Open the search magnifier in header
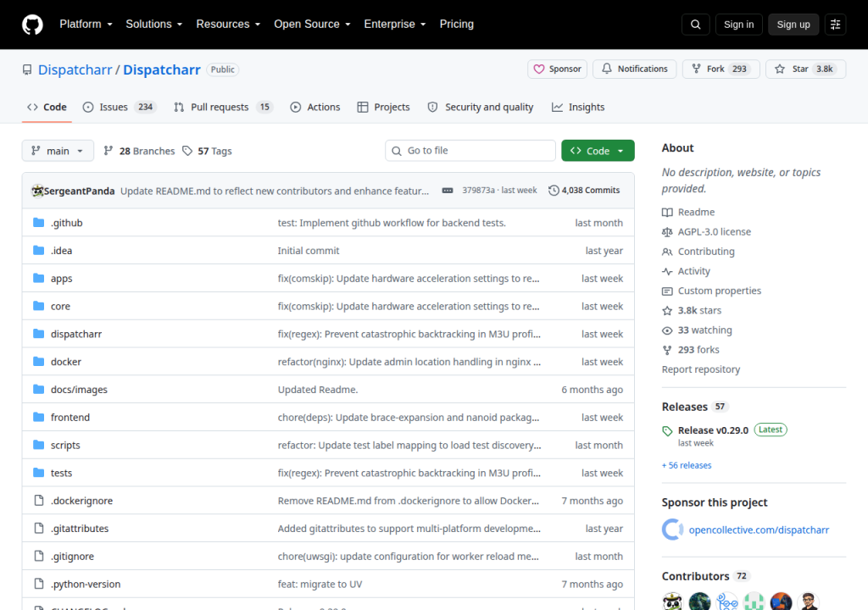The height and width of the screenshot is (610, 868). 695,25
